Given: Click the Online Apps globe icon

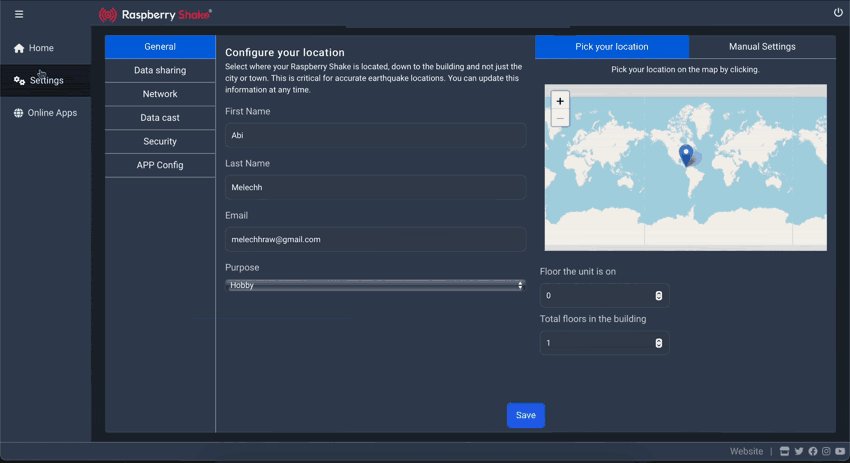Looking at the screenshot, I should pos(18,113).
